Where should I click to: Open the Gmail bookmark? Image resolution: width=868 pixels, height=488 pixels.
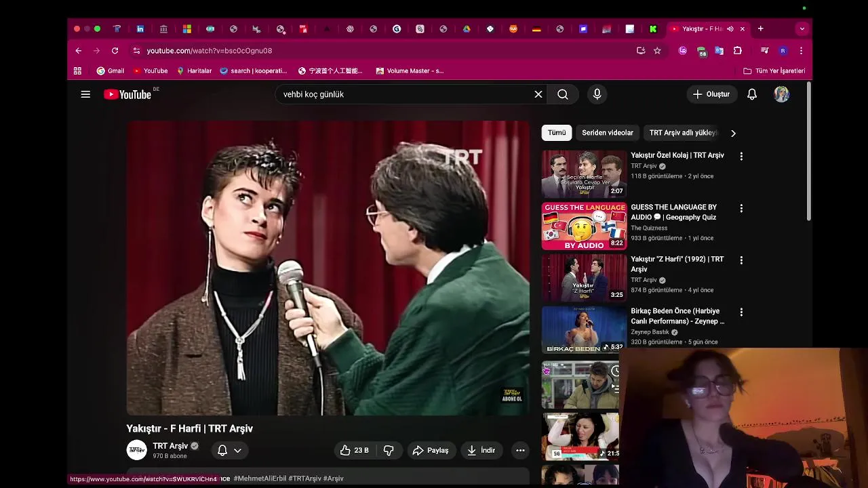click(x=111, y=70)
